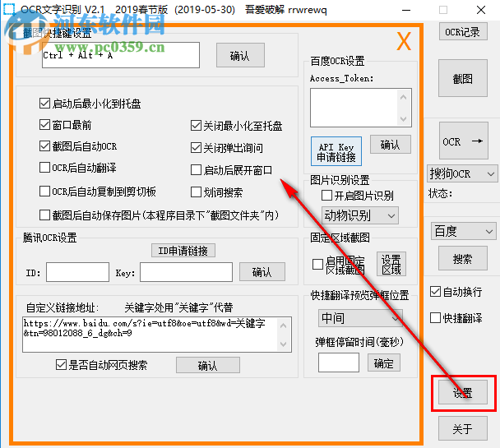Toggle 是否自动网页搜索 checkbox
The image size is (500, 448).
pyautogui.click(x=61, y=365)
